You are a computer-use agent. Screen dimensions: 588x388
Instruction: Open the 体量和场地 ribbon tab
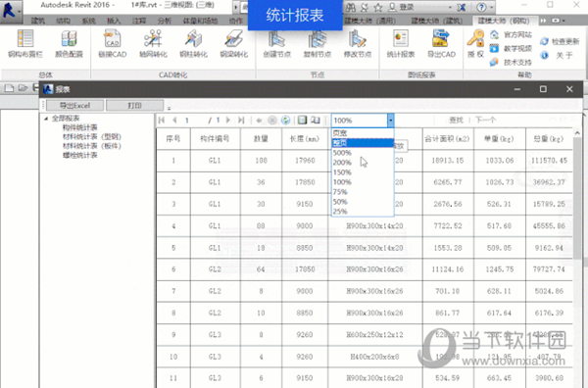pyautogui.click(x=200, y=21)
